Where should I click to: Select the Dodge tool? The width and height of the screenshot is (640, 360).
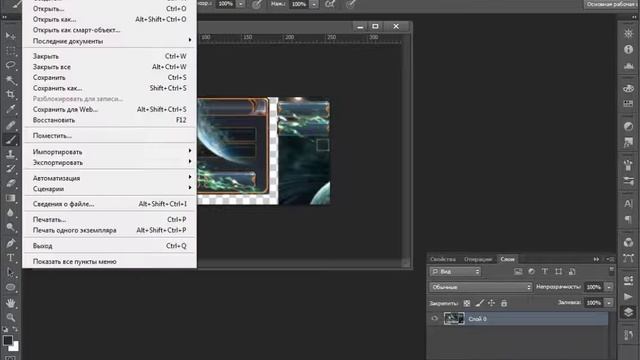pyautogui.click(x=11, y=227)
